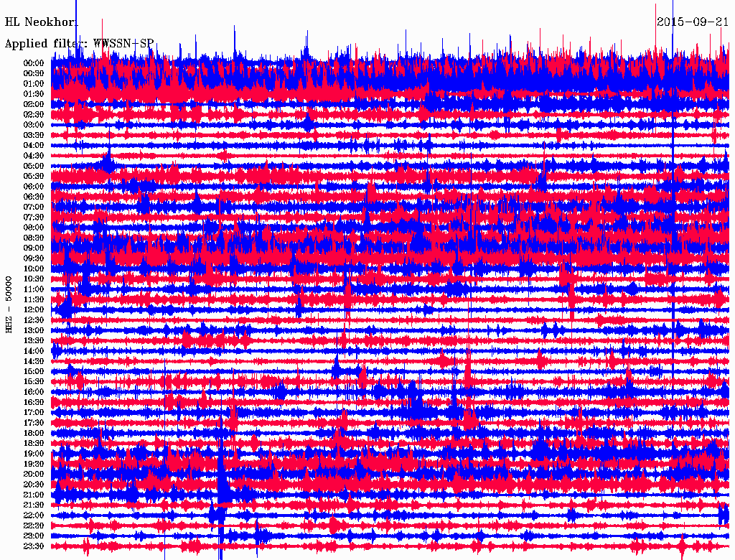This screenshot has height=560, width=735.
Task: Select the 09:30 time label
Action: pos(34,258)
